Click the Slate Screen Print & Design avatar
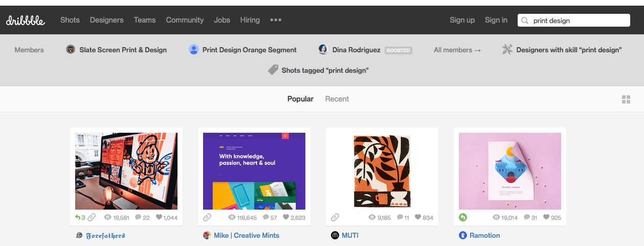The height and width of the screenshot is (246, 644). click(x=71, y=50)
